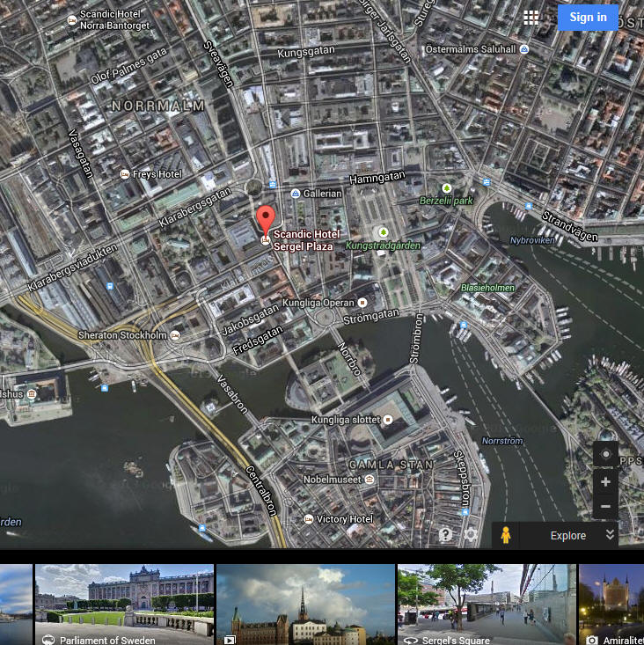Click the Strömbron bridge label

pos(416,338)
